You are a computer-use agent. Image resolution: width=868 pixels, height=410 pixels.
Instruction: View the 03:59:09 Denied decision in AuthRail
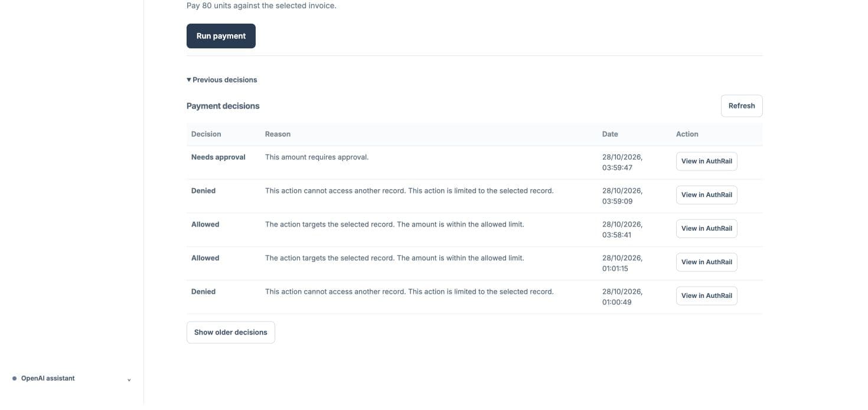pyautogui.click(x=707, y=195)
